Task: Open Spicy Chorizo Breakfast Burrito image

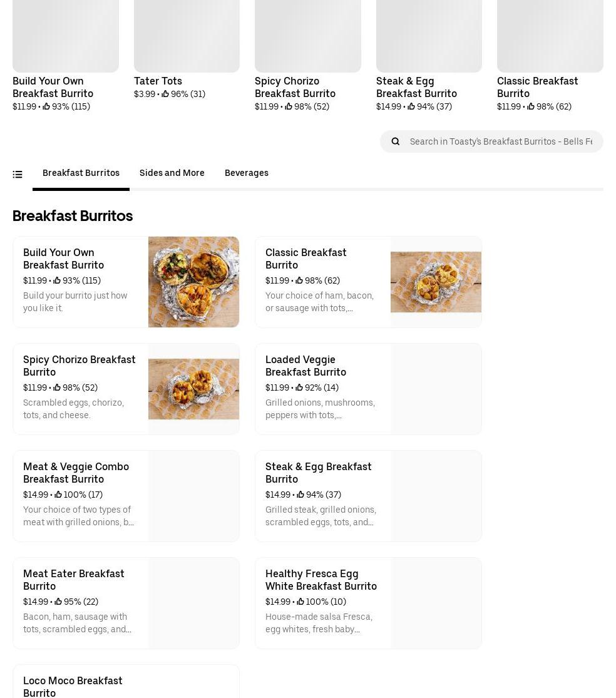Action: pyautogui.click(x=193, y=389)
